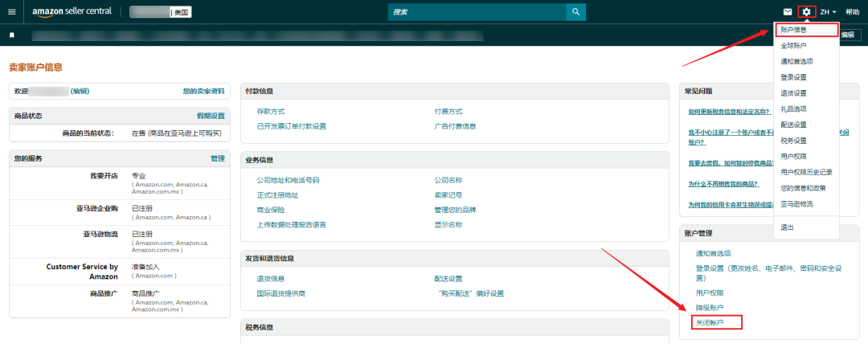The image size is (868, 344).
Task: Select 用户权限历史记录 in the settings menu
Action: point(806,172)
